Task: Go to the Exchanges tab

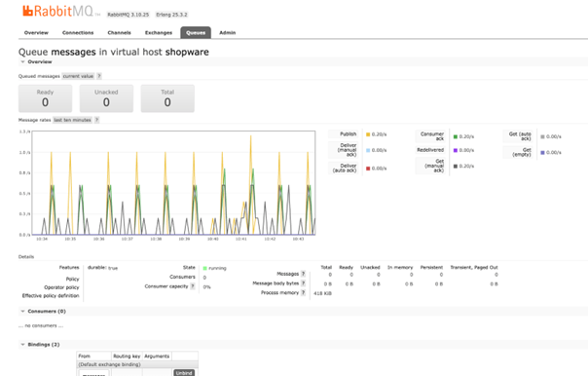Action: tap(159, 33)
